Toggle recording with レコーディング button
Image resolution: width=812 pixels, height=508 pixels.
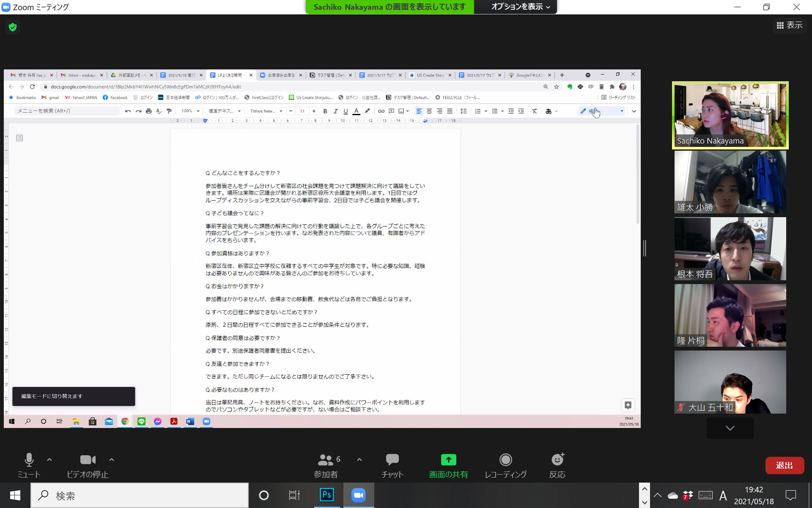coord(505,465)
